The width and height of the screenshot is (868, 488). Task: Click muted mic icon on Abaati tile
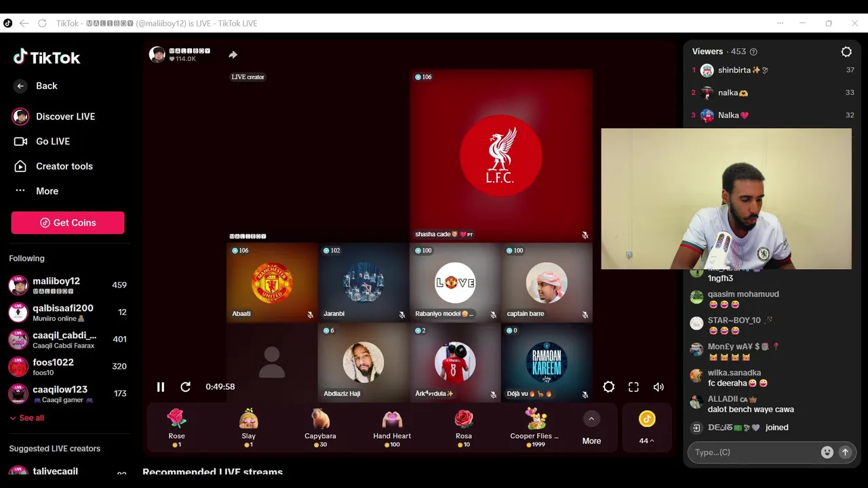(310, 314)
